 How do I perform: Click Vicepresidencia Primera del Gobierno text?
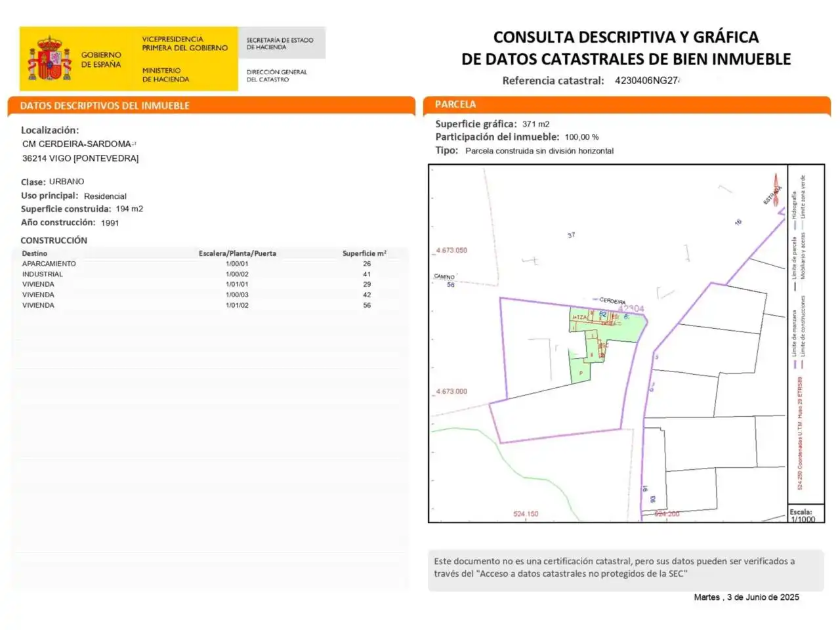point(184,43)
